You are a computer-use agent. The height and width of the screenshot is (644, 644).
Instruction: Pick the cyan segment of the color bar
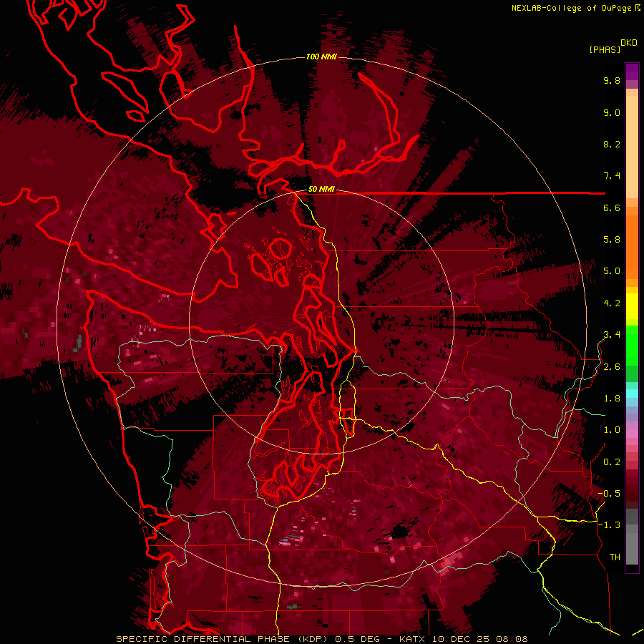(632, 394)
